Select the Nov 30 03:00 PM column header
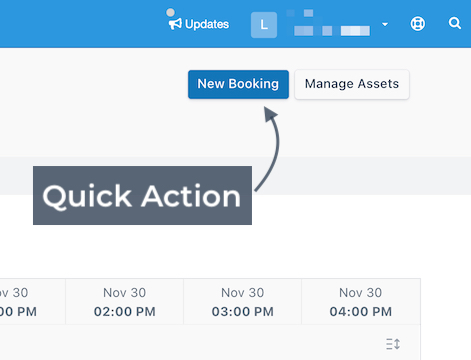 point(242,302)
